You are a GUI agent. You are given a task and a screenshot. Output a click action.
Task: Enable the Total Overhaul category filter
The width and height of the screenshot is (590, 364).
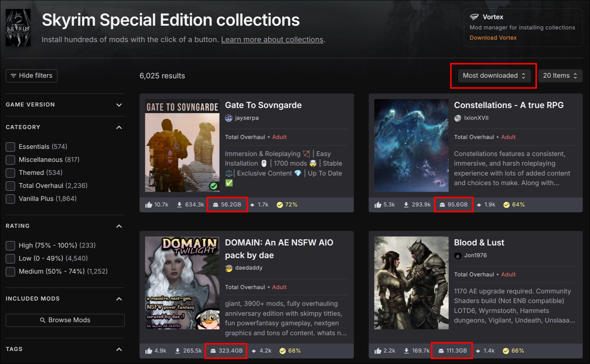11,186
